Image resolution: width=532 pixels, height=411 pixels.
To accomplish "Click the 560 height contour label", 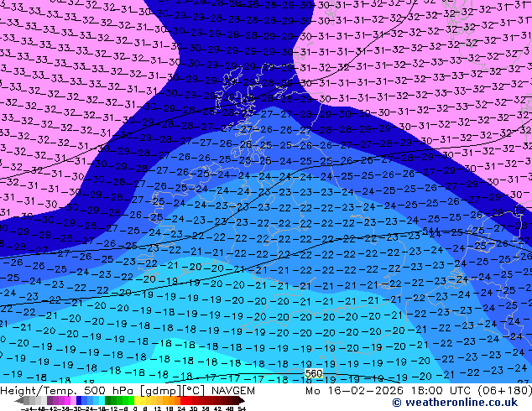I will pos(314,374).
